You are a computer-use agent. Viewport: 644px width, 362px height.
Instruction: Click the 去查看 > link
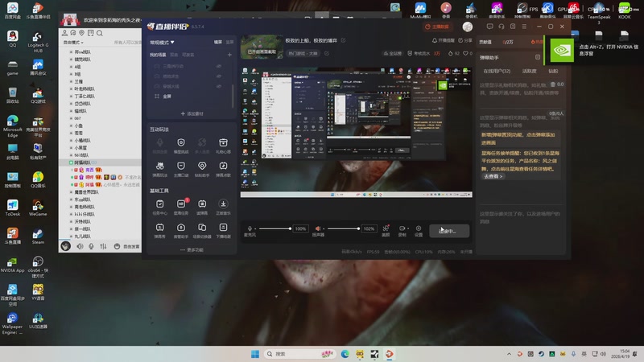coord(493,176)
